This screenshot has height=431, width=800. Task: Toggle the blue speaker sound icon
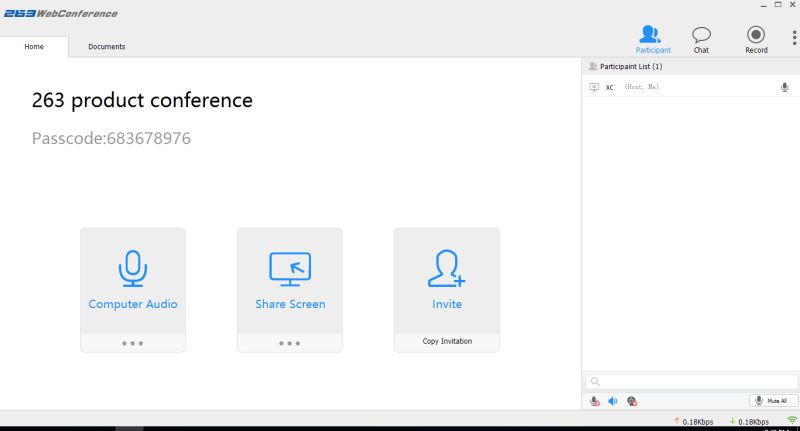[613, 401]
